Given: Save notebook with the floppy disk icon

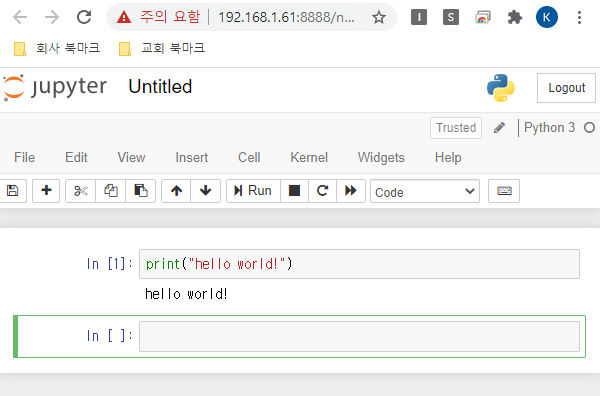Looking at the screenshot, I should pos(13,191).
